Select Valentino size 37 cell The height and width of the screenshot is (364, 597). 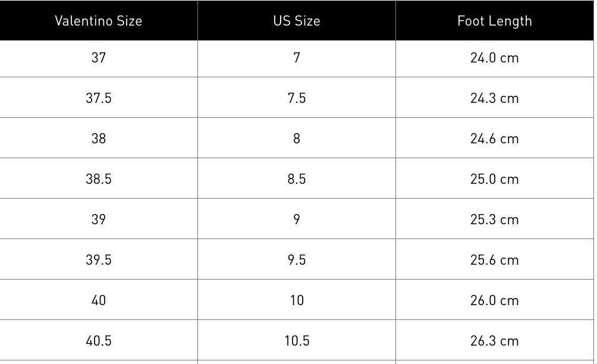99,58
